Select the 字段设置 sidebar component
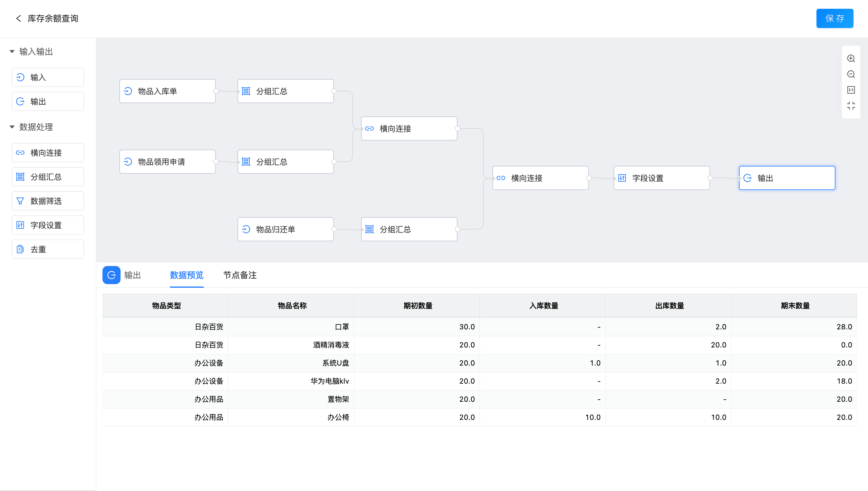Image resolution: width=868 pixels, height=491 pixels. (x=48, y=225)
